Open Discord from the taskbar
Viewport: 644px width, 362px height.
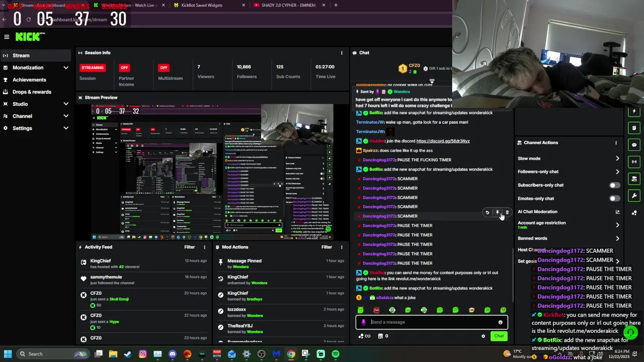point(173,354)
